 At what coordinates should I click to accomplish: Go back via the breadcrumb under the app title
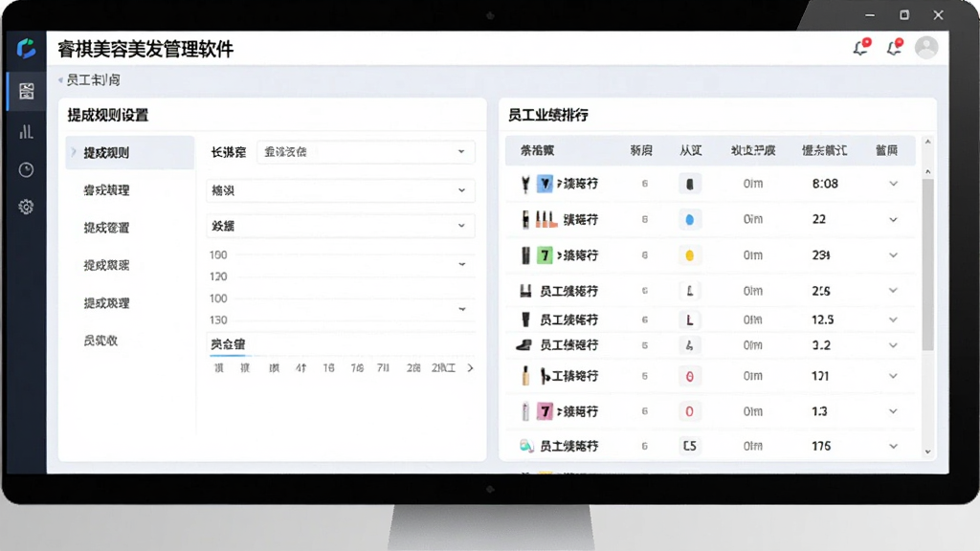(x=89, y=80)
